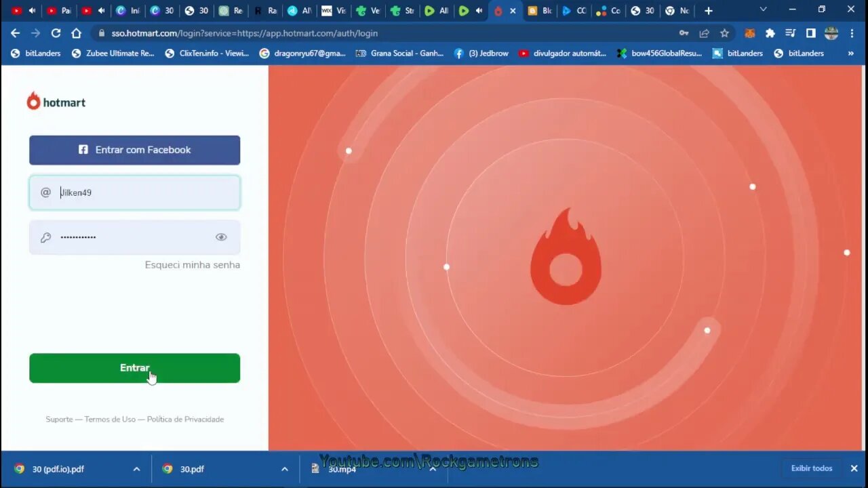
Task: Open the divulgador automát... bookmark
Action: click(x=562, y=54)
